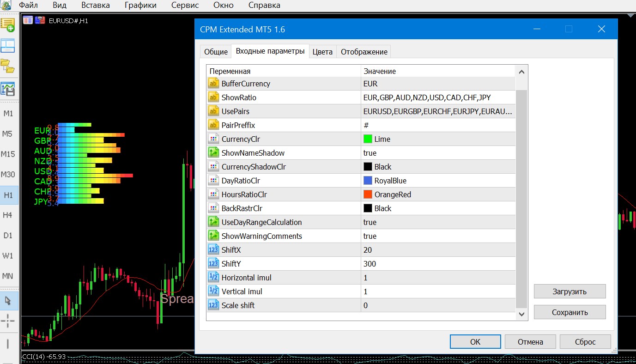This screenshot has width=636, height=364.
Task: Click the ShiftX value 20
Action: (x=368, y=250)
